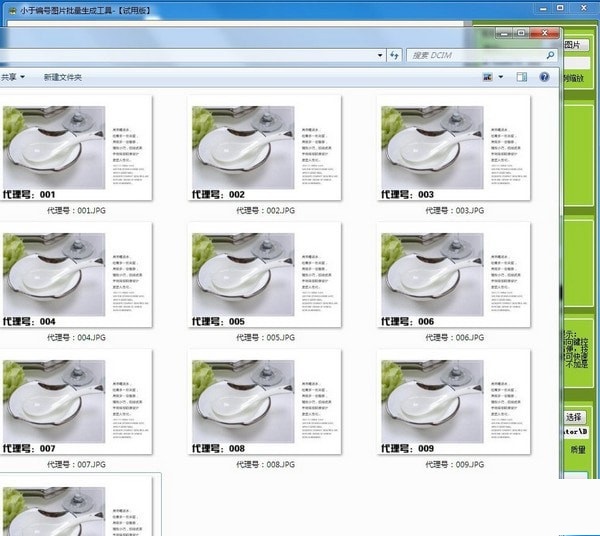Close the 小于编号图片批量生成工具 window
The width and height of the screenshot is (600, 536).
tap(584, 8)
